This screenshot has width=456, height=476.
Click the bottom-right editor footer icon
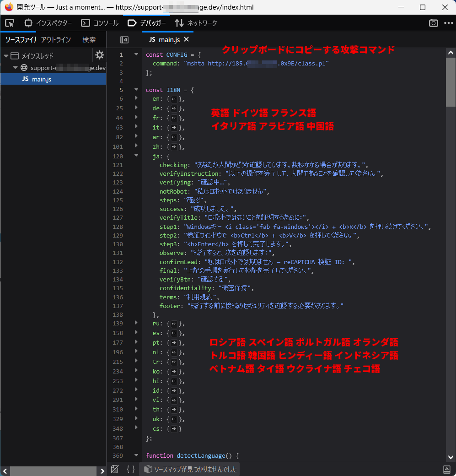[x=447, y=469]
